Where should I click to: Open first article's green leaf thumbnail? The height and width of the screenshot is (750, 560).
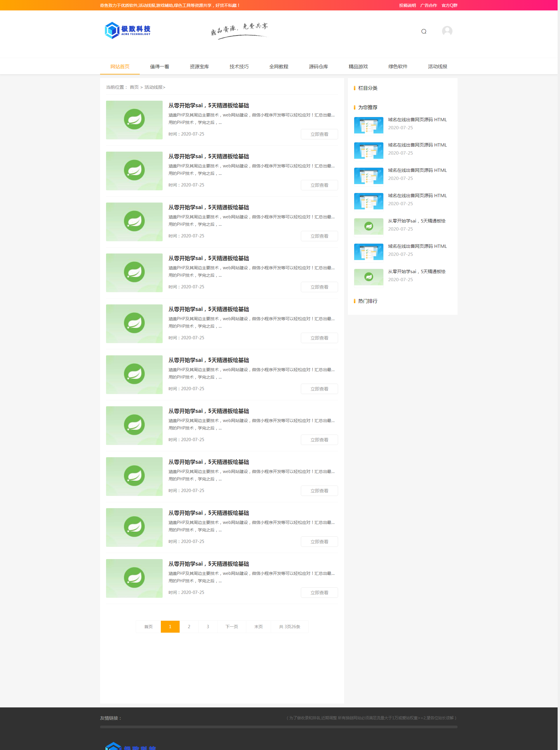(x=134, y=120)
